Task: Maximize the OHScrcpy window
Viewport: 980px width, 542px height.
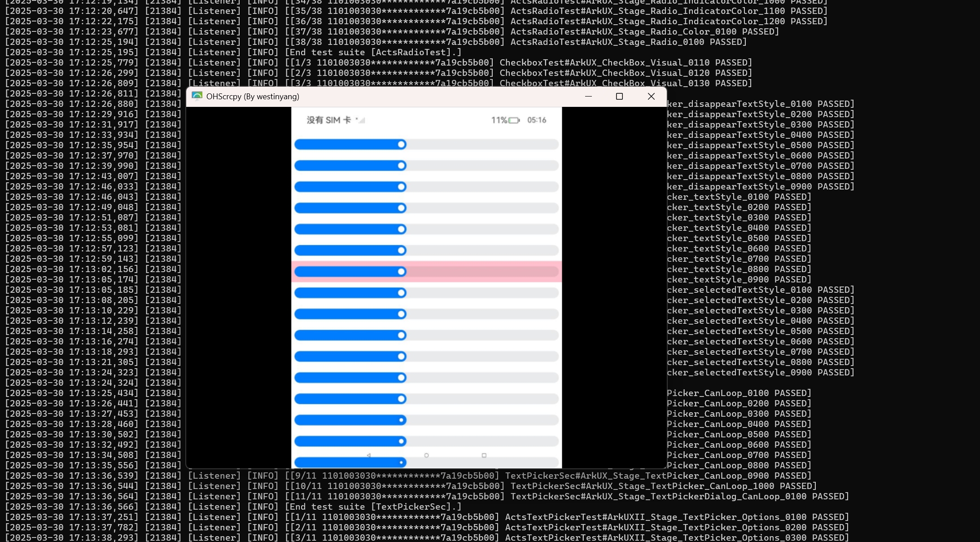Action: 619,96
